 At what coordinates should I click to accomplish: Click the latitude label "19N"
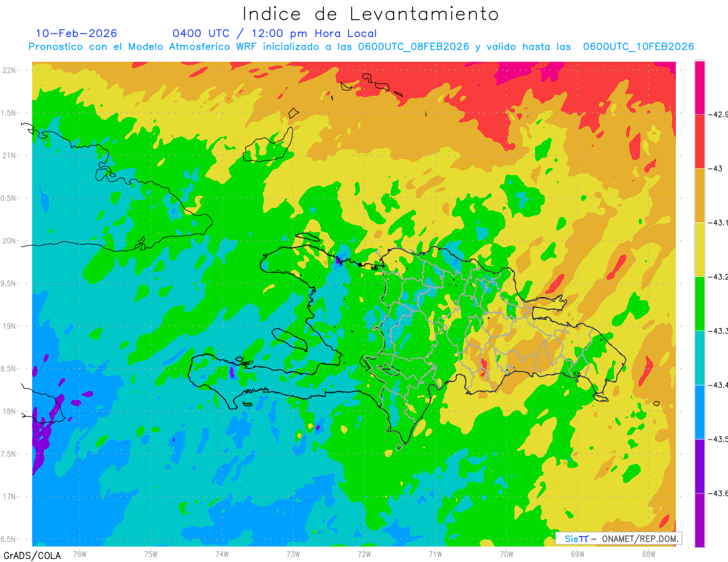pyautogui.click(x=10, y=326)
